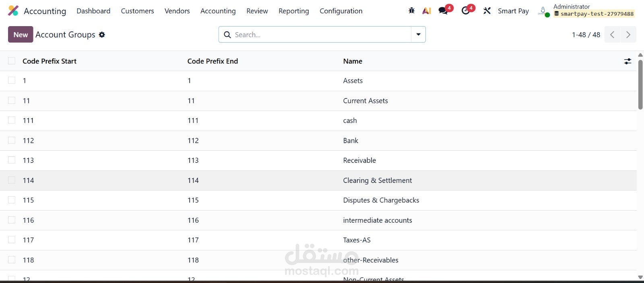Click the wrench and screwdriver tools icon
The height and width of the screenshot is (283, 644).
[x=487, y=11]
